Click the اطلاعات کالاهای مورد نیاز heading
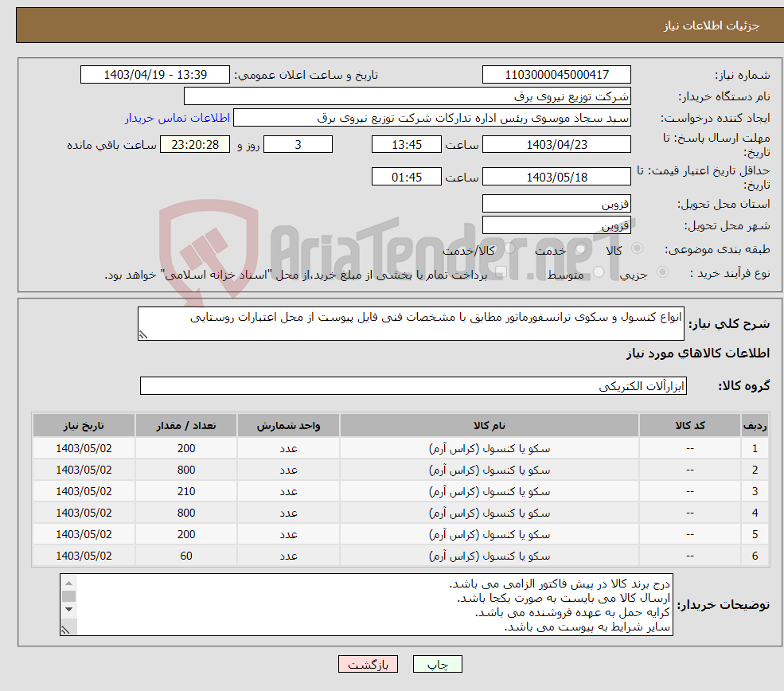Image resolution: width=784 pixels, height=691 pixels. (698, 353)
